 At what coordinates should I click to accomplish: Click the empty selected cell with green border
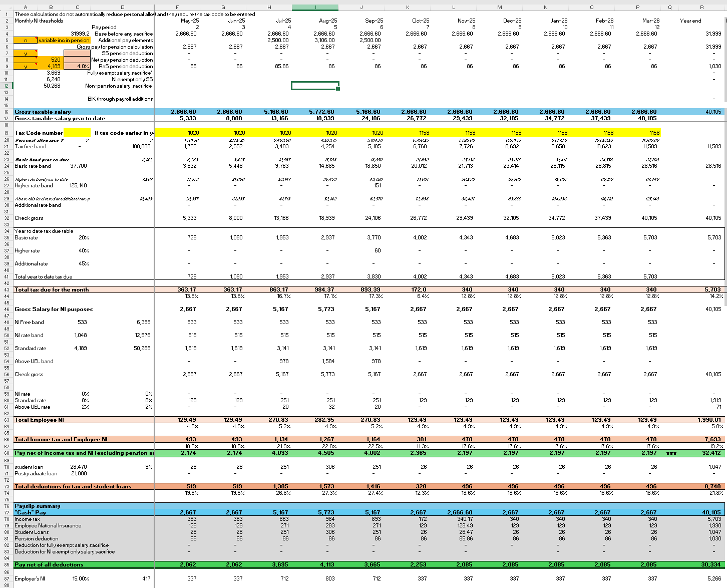[315, 86]
